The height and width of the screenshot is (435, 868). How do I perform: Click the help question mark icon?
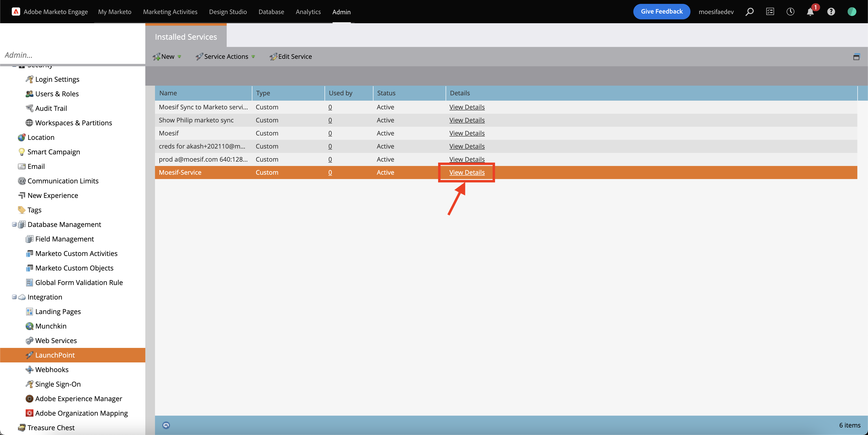tap(831, 12)
